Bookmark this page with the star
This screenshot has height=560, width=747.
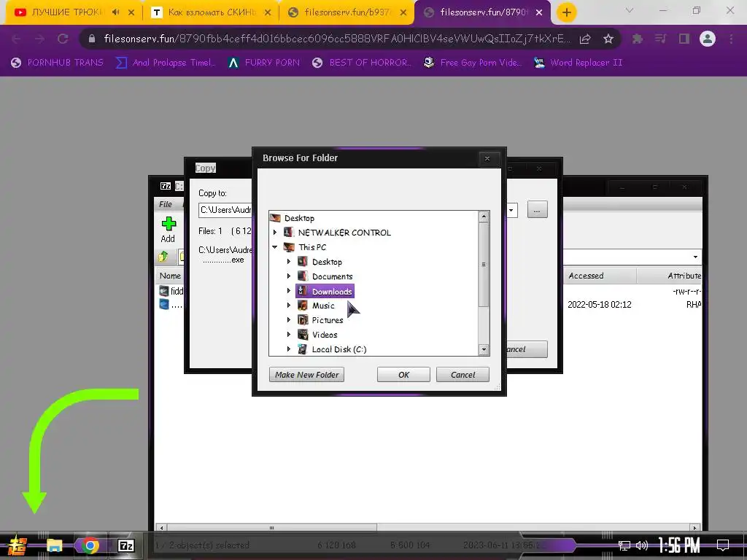point(608,39)
